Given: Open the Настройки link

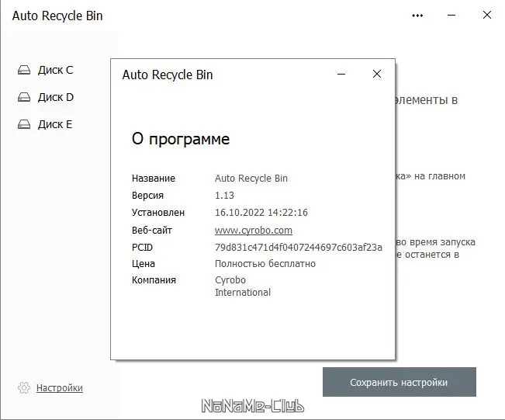Looking at the screenshot, I should point(60,388).
